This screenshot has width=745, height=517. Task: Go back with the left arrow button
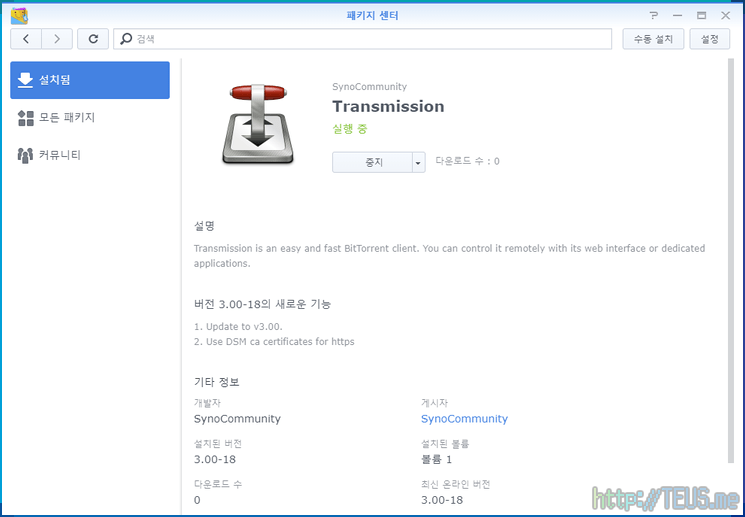coord(26,39)
